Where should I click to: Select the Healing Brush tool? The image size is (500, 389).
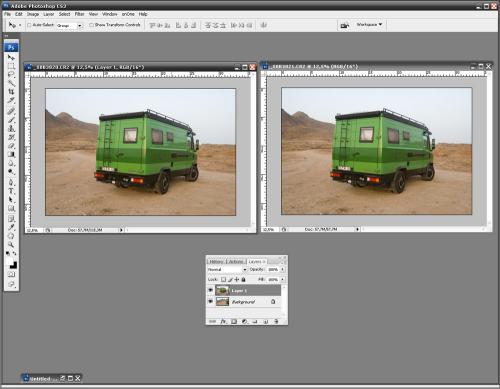coord(11,111)
